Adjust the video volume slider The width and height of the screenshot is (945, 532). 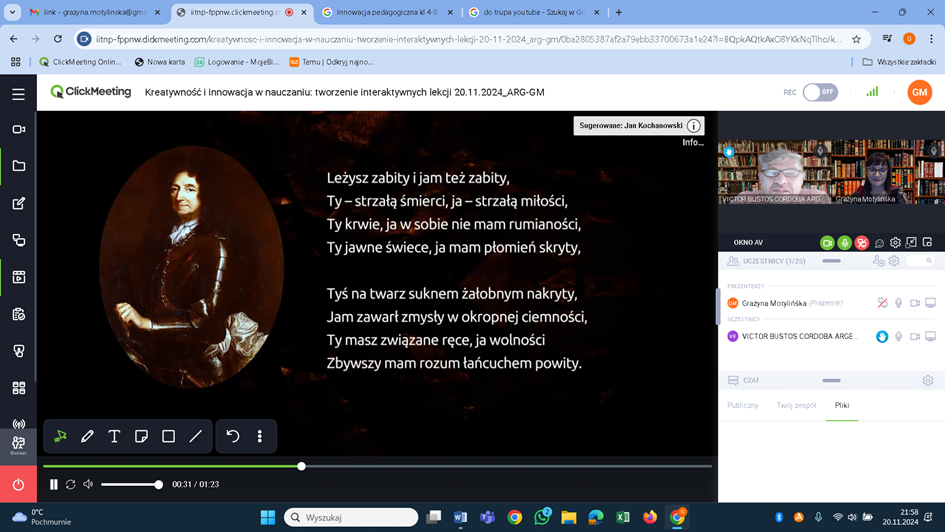coord(131,484)
